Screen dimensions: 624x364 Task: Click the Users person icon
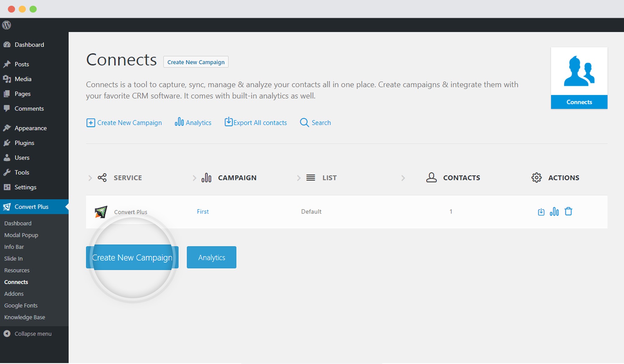(7, 157)
